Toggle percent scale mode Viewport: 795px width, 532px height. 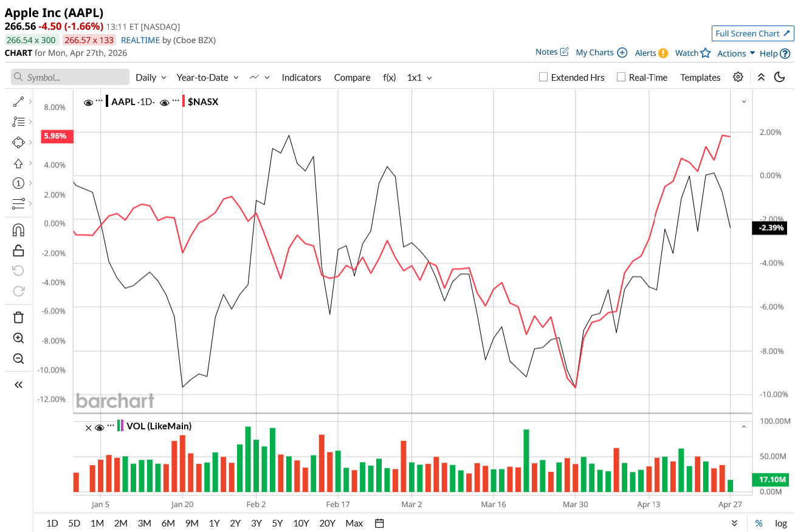pyautogui.click(x=759, y=523)
